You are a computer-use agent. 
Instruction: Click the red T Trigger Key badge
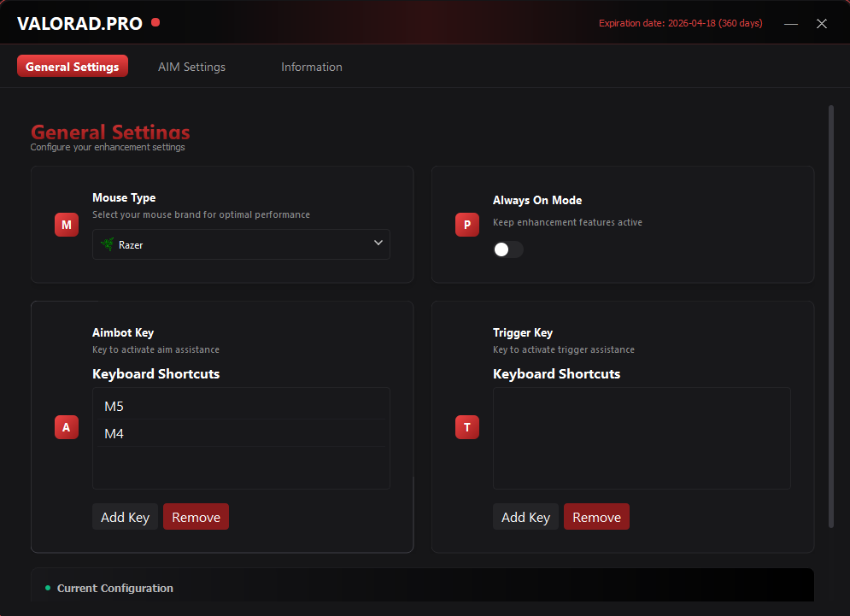[467, 426]
